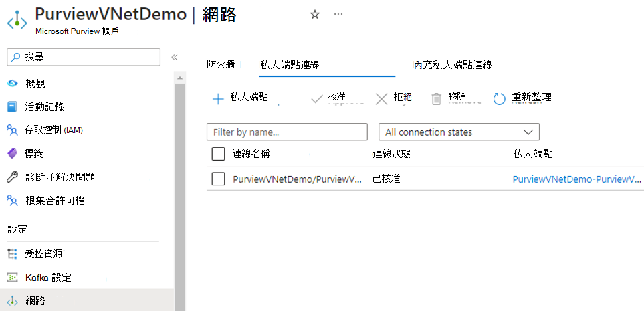This screenshot has width=644, height=311.
Task: Open the more options ellipsis menu
Action: point(338,14)
